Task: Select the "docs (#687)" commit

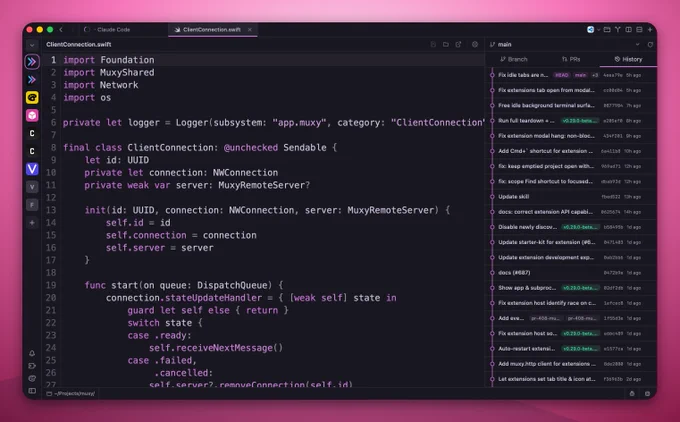Action: [572, 272]
